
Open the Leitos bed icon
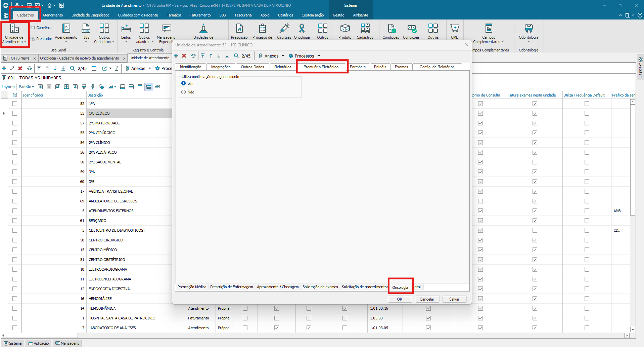(x=126, y=32)
